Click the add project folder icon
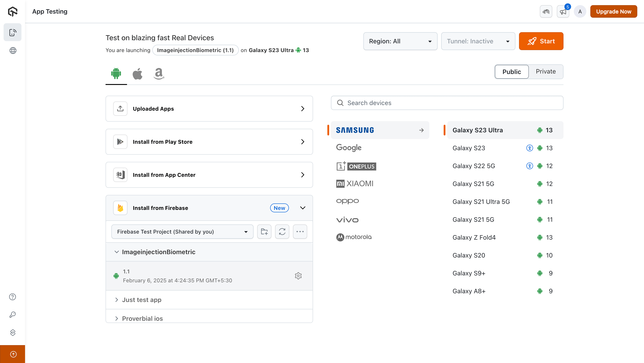The image size is (644, 363). coord(264,232)
